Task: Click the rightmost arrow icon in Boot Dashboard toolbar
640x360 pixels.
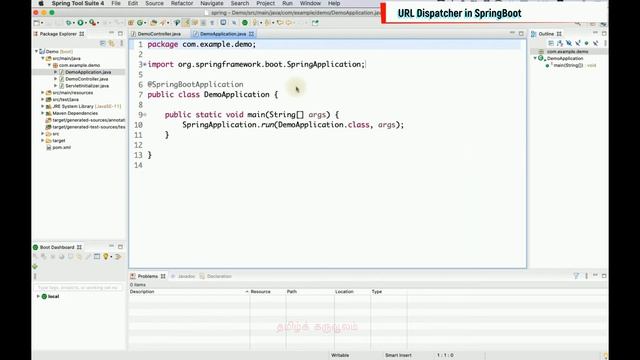Action: click(x=118, y=257)
